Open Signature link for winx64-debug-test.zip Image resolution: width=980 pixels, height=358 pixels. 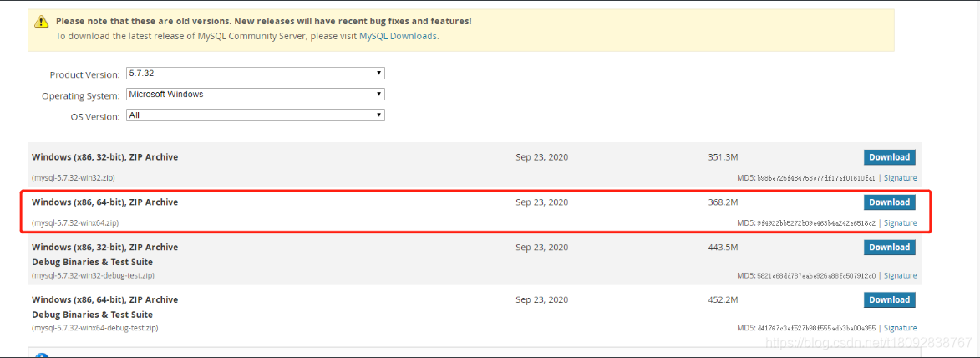pyautogui.click(x=900, y=328)
